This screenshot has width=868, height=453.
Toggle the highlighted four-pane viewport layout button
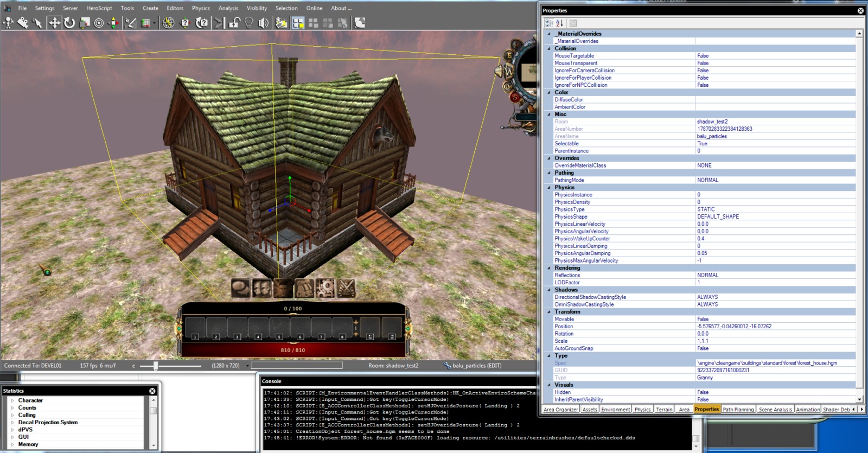tap(298, 23)
